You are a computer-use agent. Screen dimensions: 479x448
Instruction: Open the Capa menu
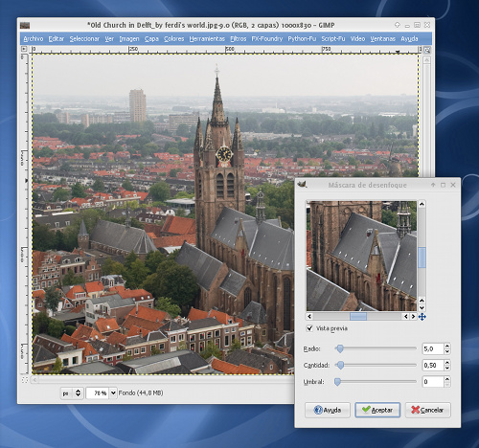[x=151, y=38]
